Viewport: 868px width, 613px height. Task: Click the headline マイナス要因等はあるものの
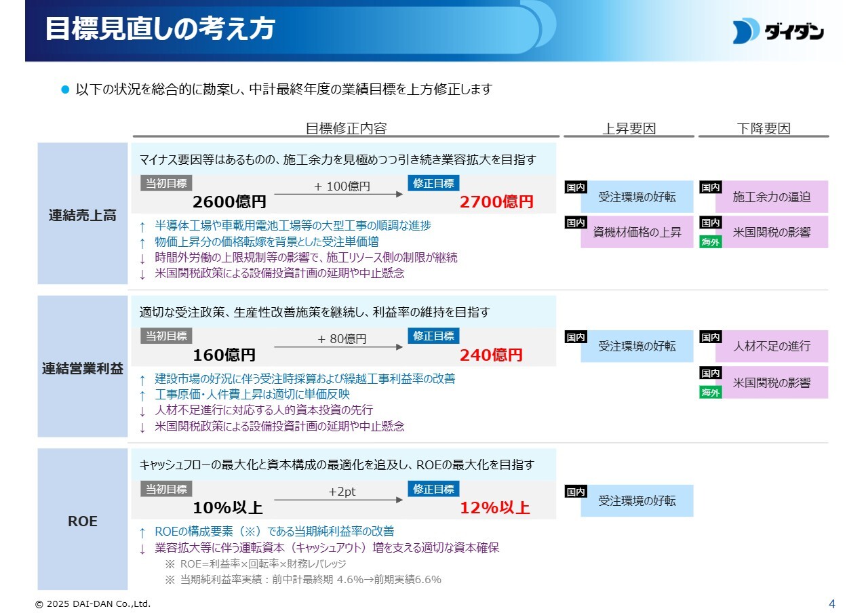[x=338, y=160]
